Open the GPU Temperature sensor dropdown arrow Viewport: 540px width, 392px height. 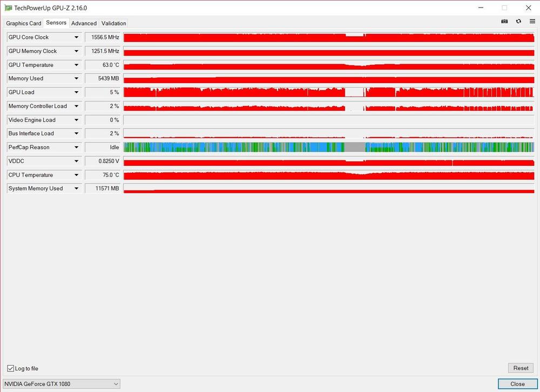coord(76,65)
